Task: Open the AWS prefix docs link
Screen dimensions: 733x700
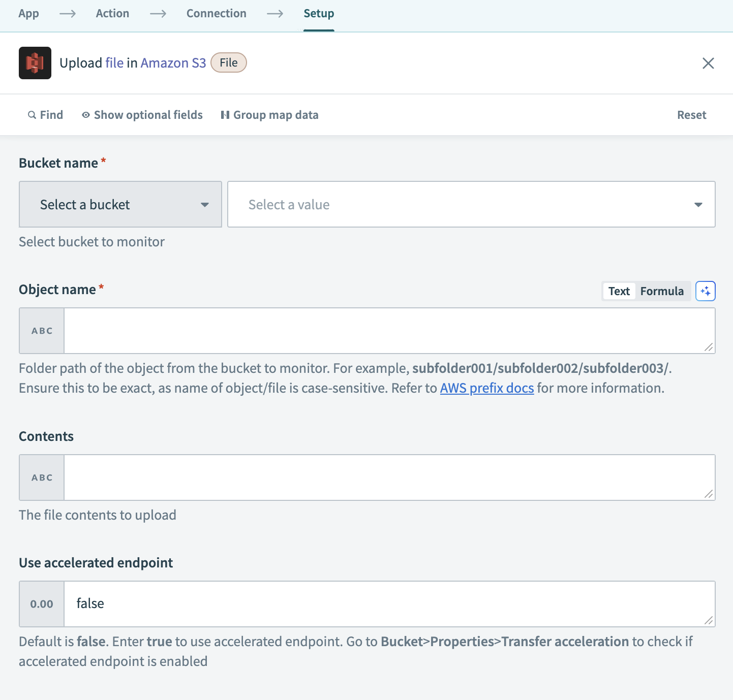Action: (486, 388)
